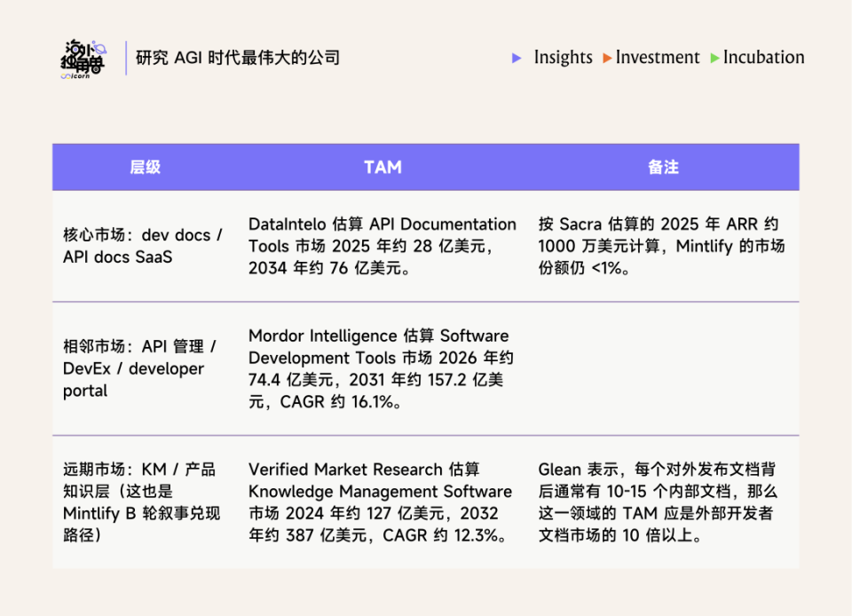The height and width of the screenshot is (616, 852).
Task: Select the Incubation label
Action: (x=763, y=57)
